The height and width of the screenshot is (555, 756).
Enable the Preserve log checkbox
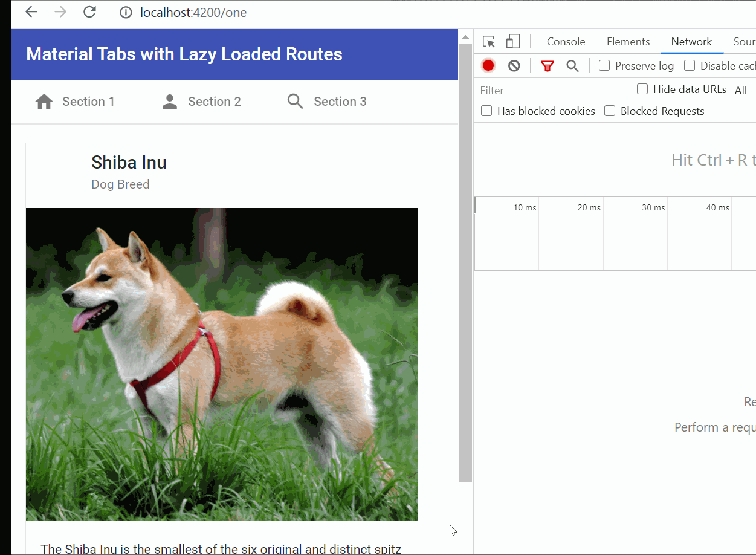pyautogui.click(x=604, y=65)
